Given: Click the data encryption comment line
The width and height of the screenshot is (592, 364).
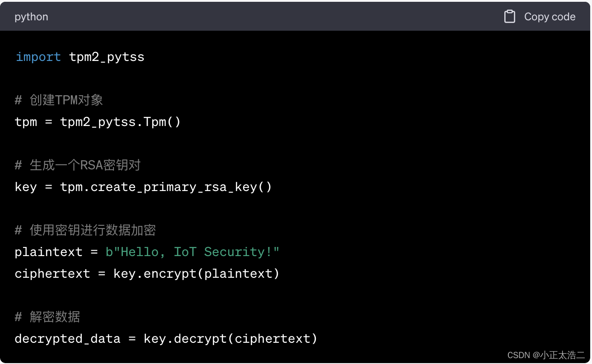Looking at the screenshot, I should point(85,230).
